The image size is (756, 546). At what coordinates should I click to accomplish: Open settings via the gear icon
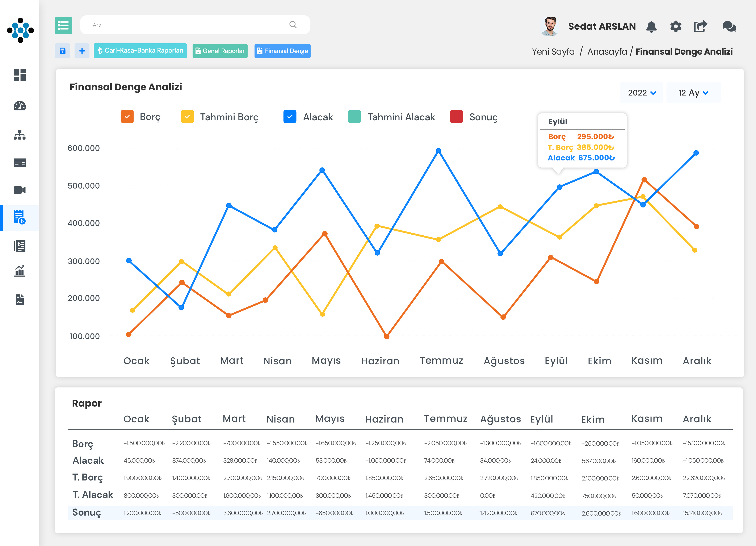pos(676,26)
